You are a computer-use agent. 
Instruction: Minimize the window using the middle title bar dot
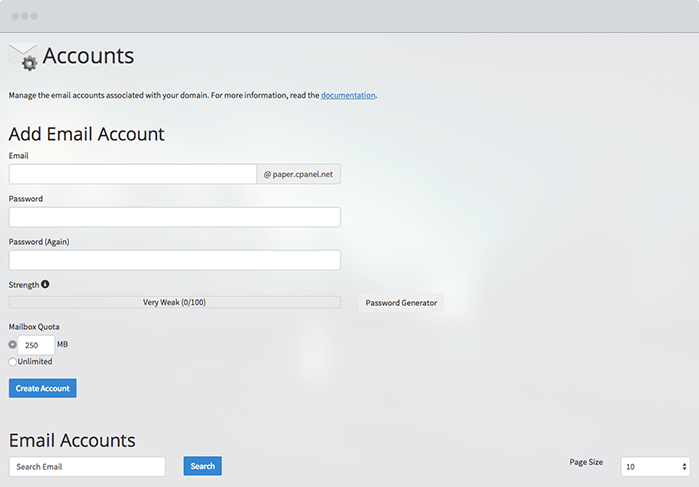[x=25, y=17]
